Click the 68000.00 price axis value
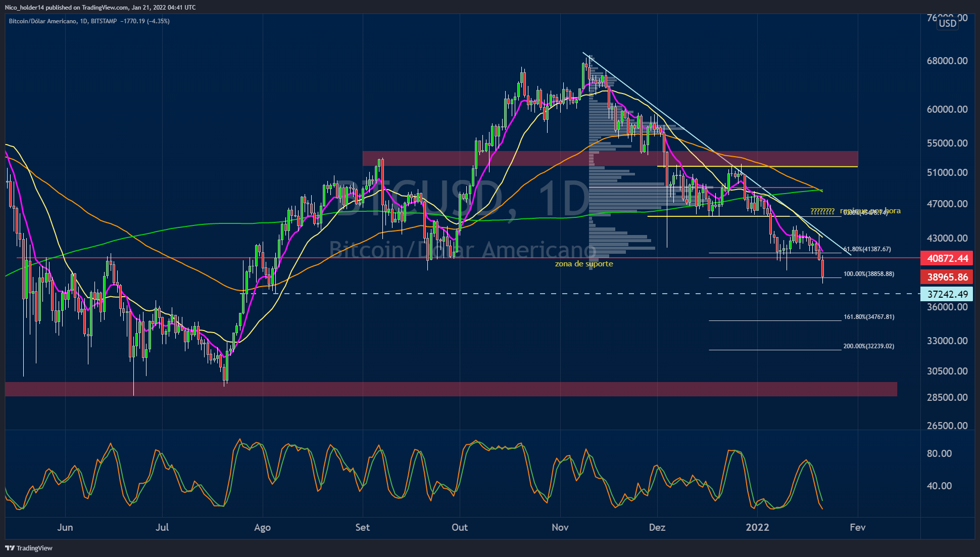Screen dimensions: 980x557 pos(947,61)
